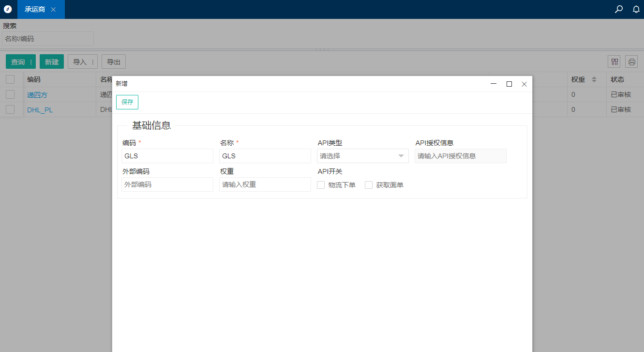Image resolution: width=644 pixels, height=352 pixels.
Task: Open the search magnifier icon
Action: [x=618, y=9]
